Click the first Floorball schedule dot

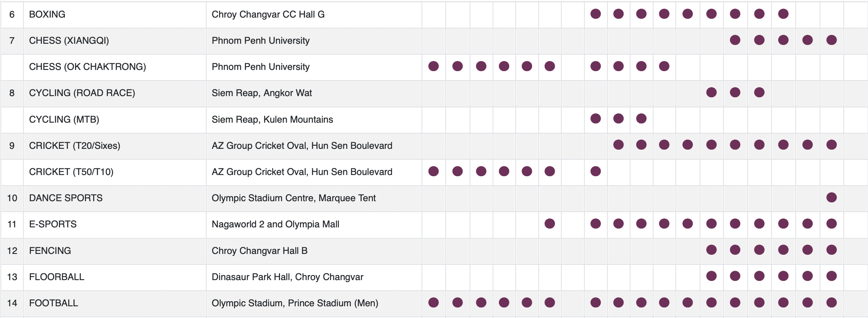(711, 276)
